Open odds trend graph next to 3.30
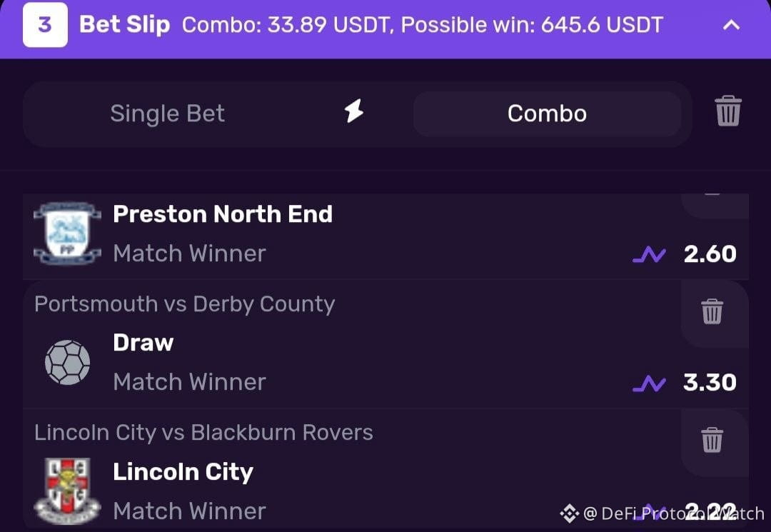Screen dimensions: 771x532 (x=649, y=383)
